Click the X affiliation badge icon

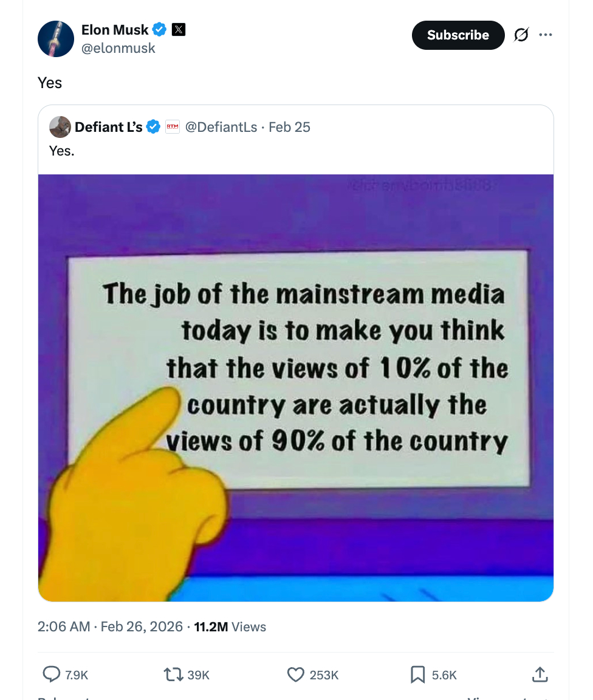pos(179,29)
